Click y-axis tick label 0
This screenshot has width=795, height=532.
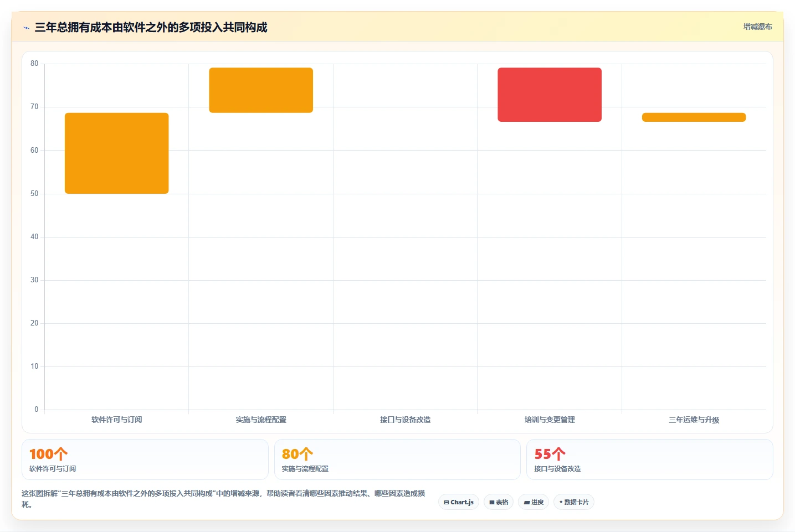coord(37,409)
